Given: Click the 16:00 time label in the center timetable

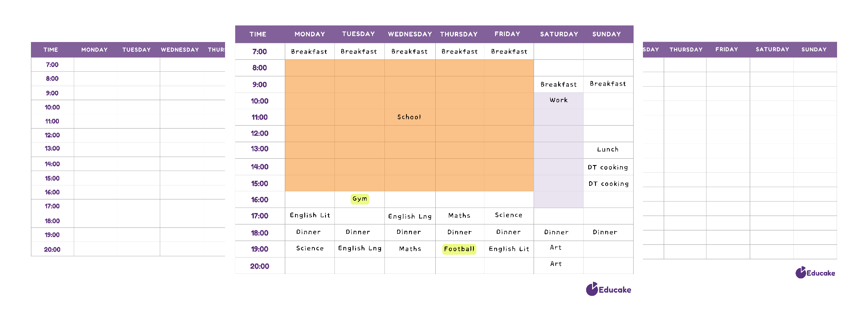Looking at the screenshot, I should [259, 200].
